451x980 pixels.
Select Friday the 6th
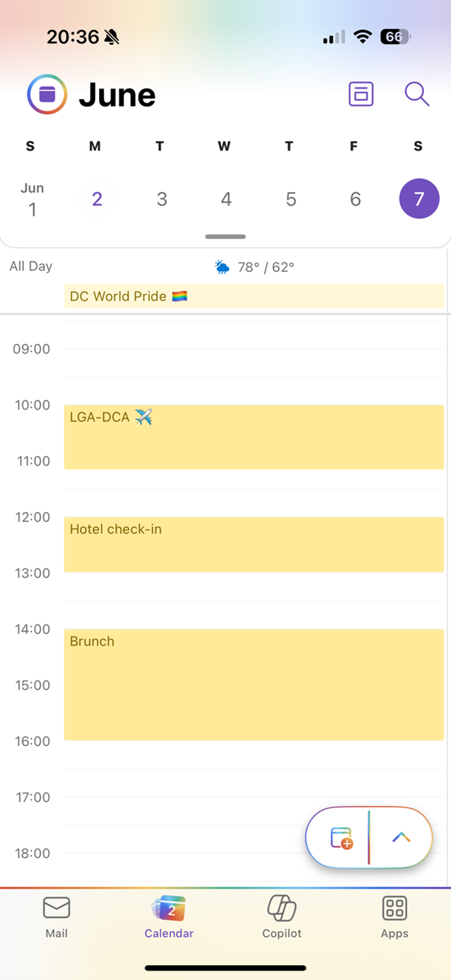pos(355,199)
